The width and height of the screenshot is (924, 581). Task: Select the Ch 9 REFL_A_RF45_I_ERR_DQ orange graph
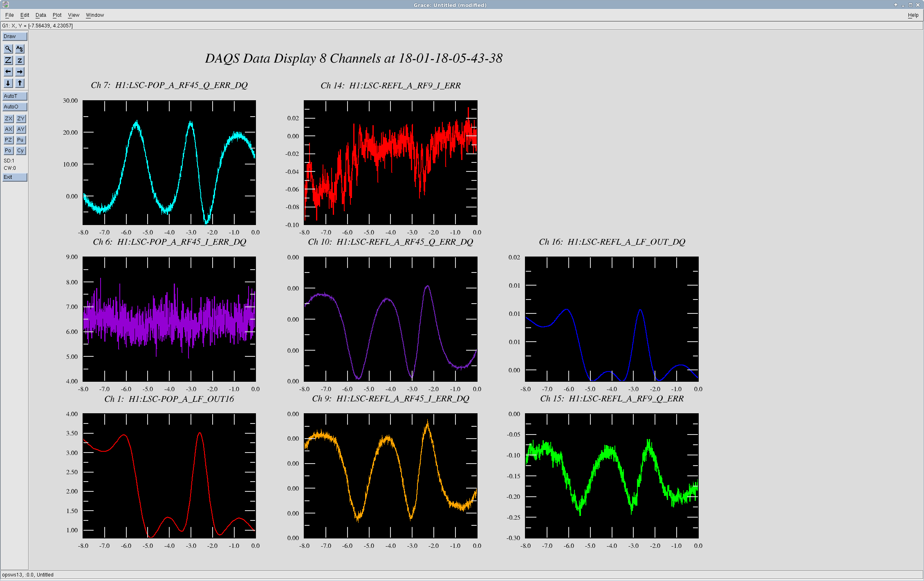pos(390,476)
